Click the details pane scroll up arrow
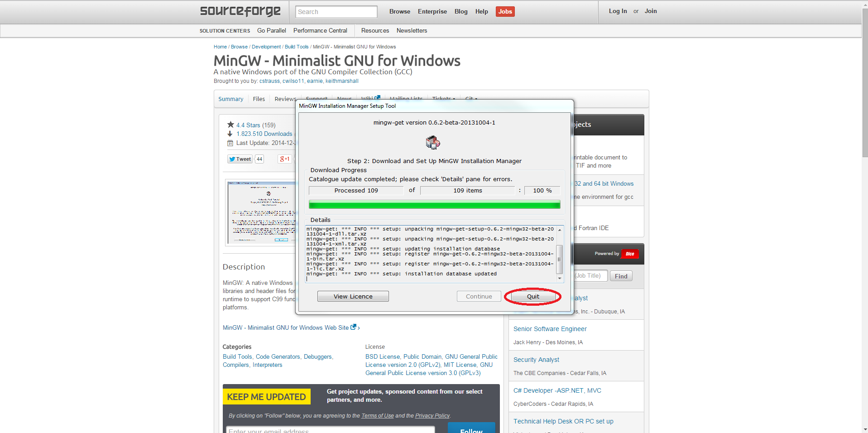This screenshot has width=868, height=433. [560, 230]
